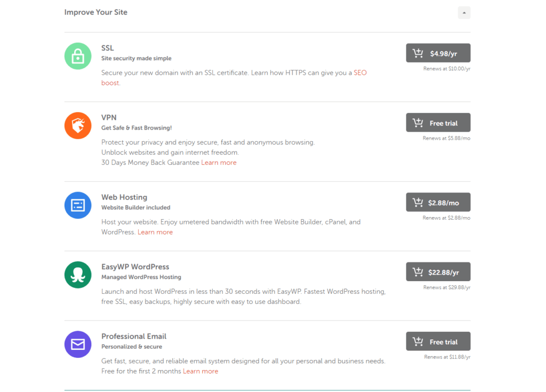Collapse the Improve Your Site section
546x392 pixels.
[x=464, y=12]
